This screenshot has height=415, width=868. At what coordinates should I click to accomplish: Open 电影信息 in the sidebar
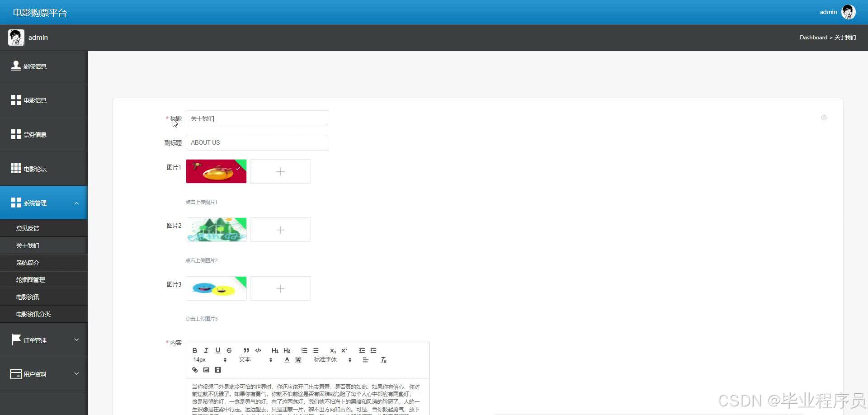click(x=43, y=100)
